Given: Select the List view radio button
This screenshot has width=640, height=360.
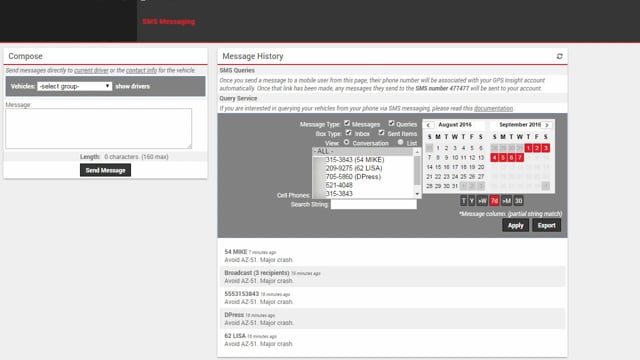Looking at the screenshot, I should [400, 142].
